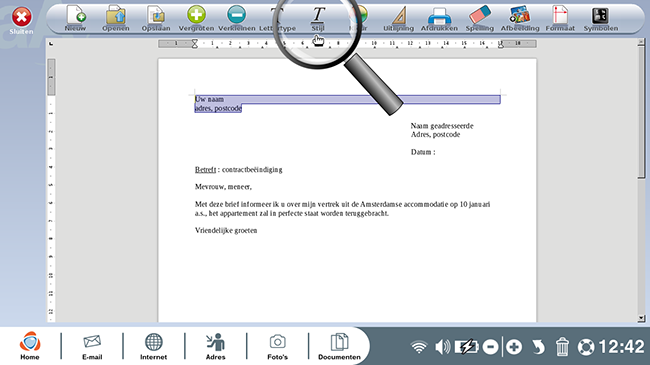Click the tab stop selector at ruler corner
Image resolution: width=650 pixels, height=365 pixels.
pyautogui.click(x=51, y=44)
